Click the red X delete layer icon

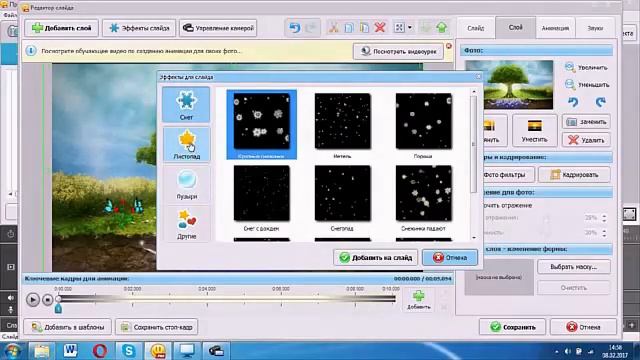click(x=380, y=28)
